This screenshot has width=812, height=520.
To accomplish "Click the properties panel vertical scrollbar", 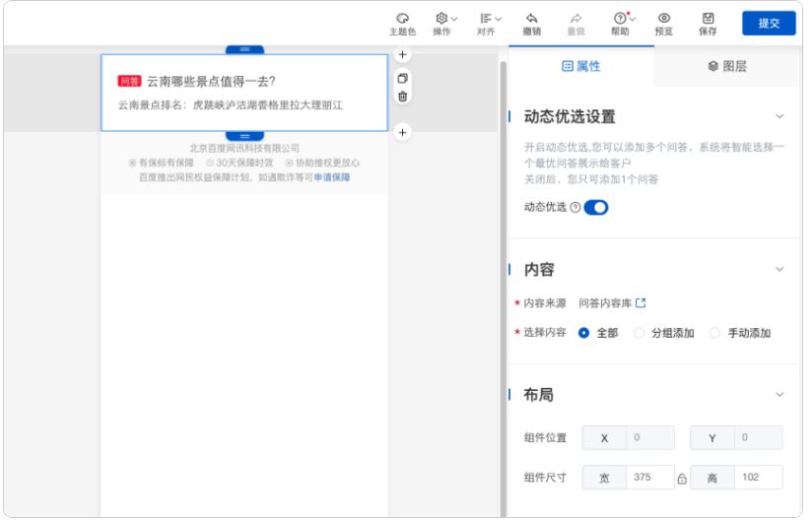I will coord(504,290).
